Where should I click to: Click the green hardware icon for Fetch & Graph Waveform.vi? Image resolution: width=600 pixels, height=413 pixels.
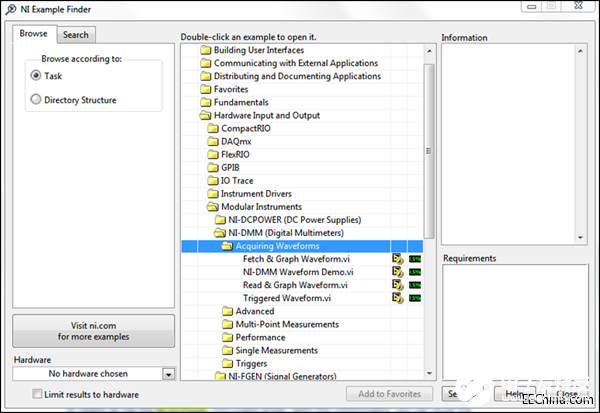coord(415,259)
